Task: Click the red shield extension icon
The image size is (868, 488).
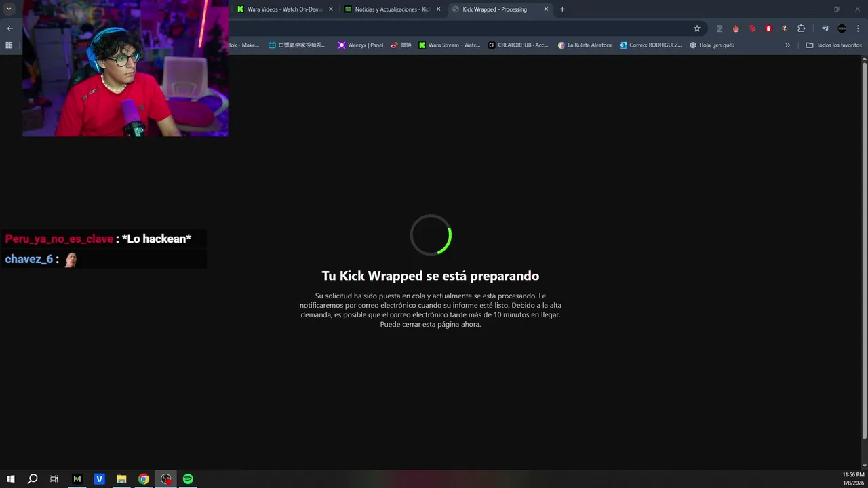Action: click(768, 28)
